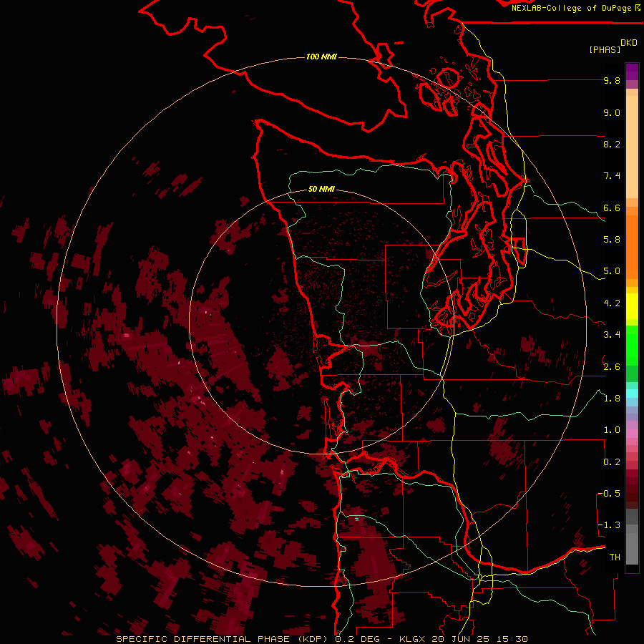Pick the yellow segment beside 4.2
Image resolution: width=644 pixels, height=644 pixels.
click(632, 306)
